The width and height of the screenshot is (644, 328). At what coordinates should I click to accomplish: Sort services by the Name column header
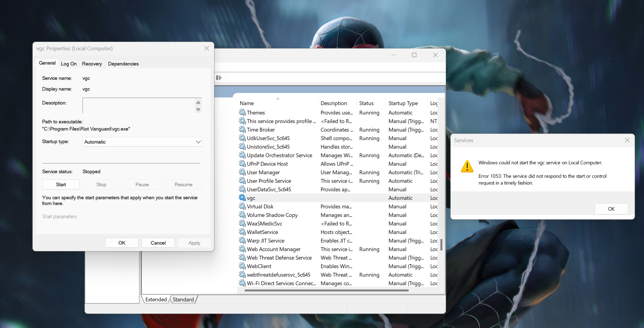coord(247,103)
